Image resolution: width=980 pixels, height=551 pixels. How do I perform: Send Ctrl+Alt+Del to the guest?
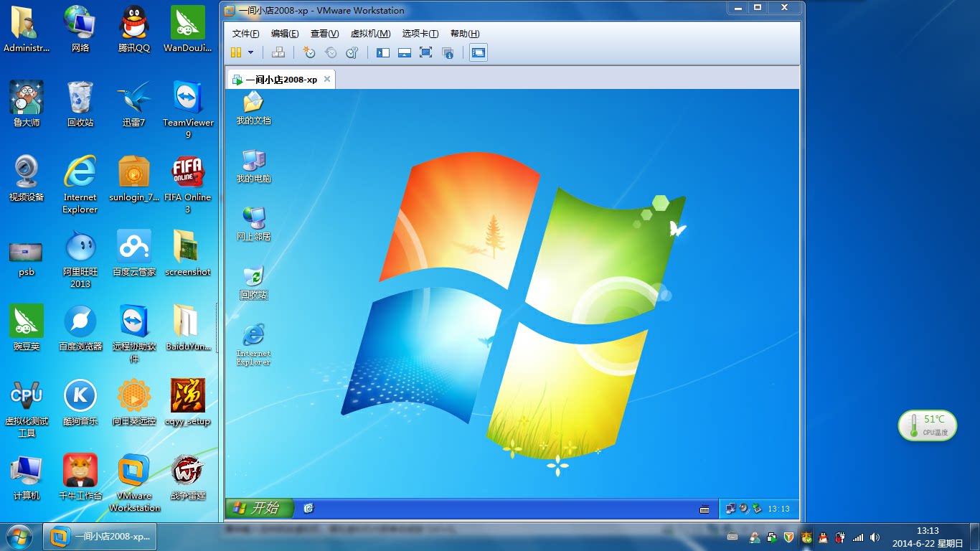tap(278, 52)
